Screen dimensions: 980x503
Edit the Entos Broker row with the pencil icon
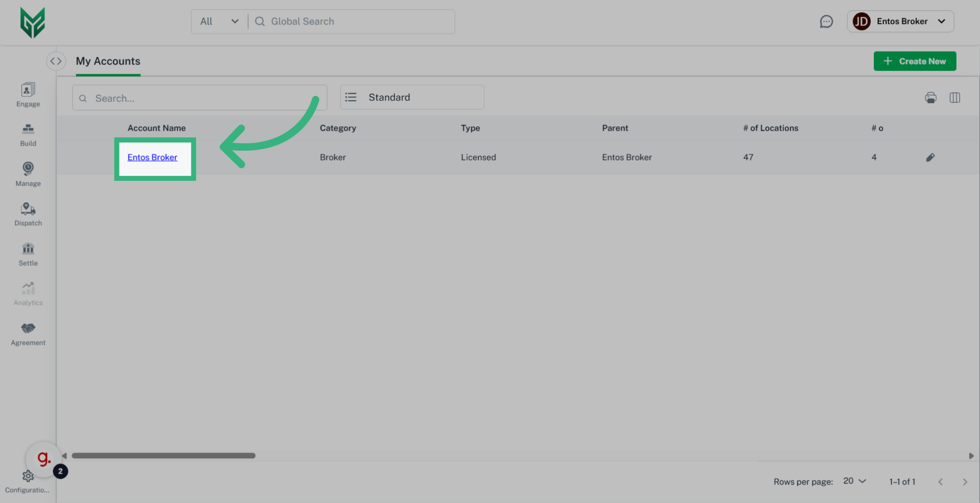(930, 157)
